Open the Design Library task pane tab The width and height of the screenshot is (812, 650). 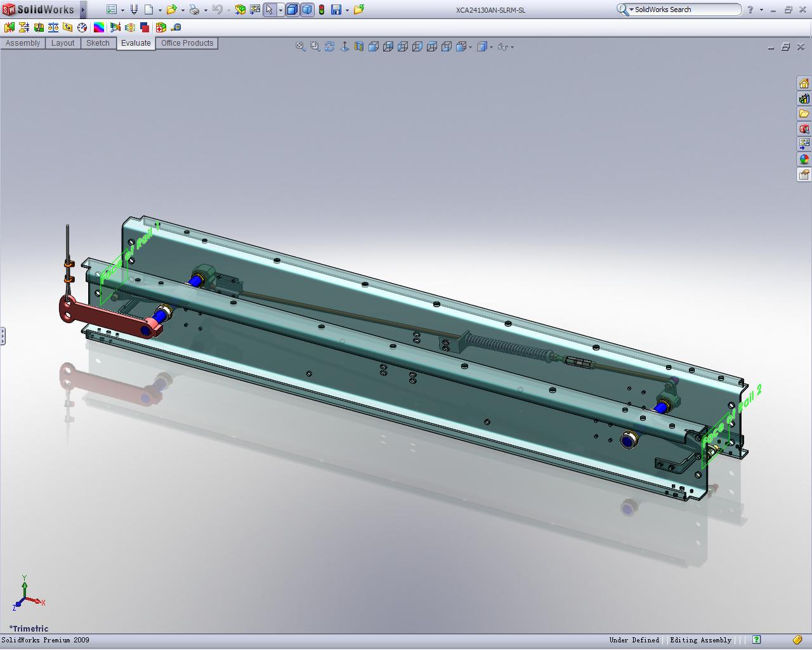pyautogui.click(x=804, y=98)
